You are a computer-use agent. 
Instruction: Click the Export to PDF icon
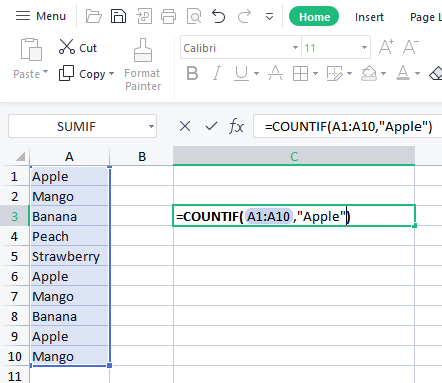(144, 16)
